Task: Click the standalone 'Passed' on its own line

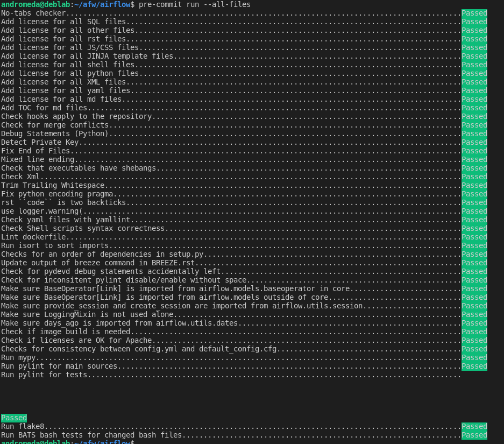Action: 14,418
